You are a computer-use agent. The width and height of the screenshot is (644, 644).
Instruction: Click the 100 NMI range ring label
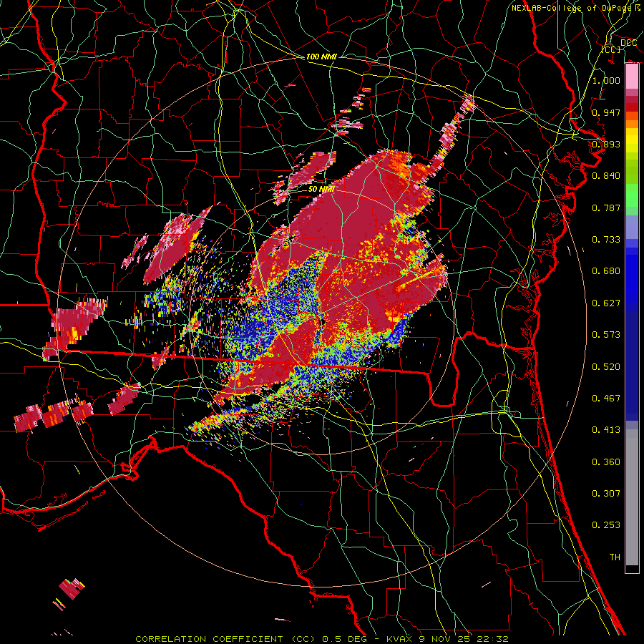321,57
